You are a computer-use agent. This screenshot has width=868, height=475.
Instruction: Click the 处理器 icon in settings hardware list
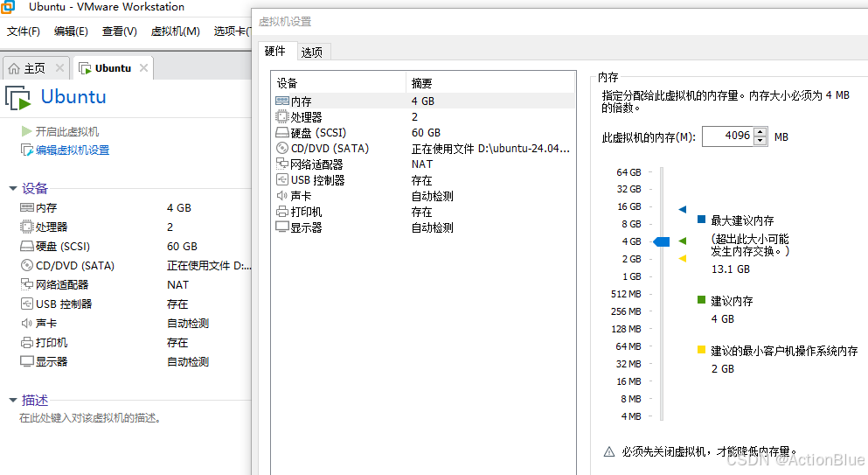[x=282, y=117]
